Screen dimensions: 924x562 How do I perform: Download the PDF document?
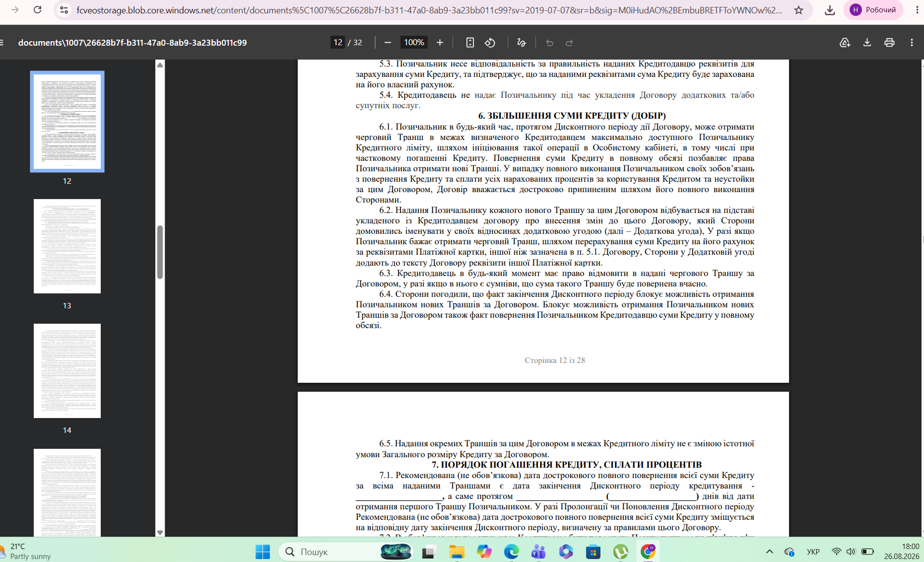coord(867,43)
